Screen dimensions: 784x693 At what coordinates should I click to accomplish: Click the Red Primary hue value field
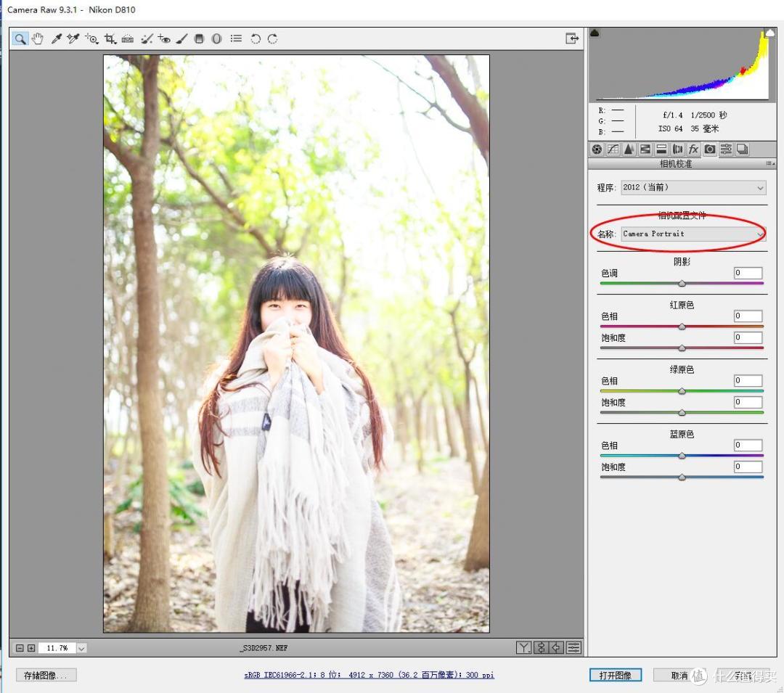point(748,316)
